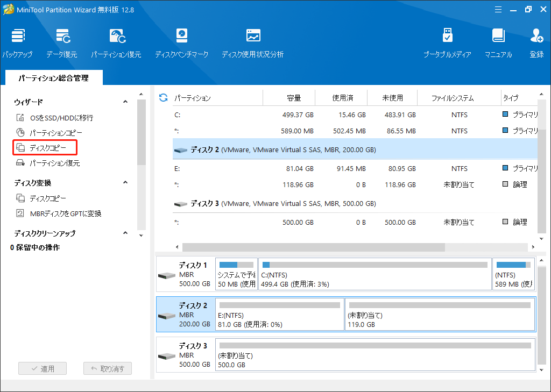
Task: Click the 取り消し (Undo) button
Action: (107, 368)
